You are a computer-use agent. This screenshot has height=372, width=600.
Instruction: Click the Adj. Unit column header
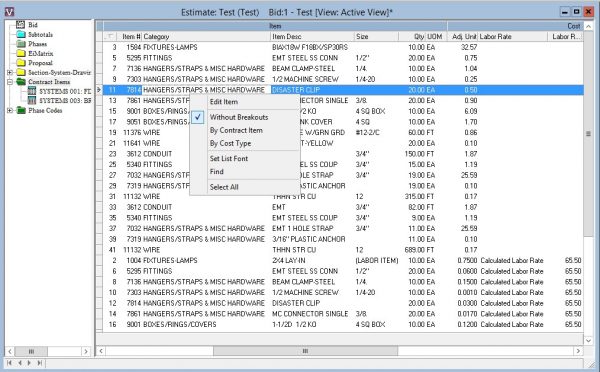click(463, 36)
